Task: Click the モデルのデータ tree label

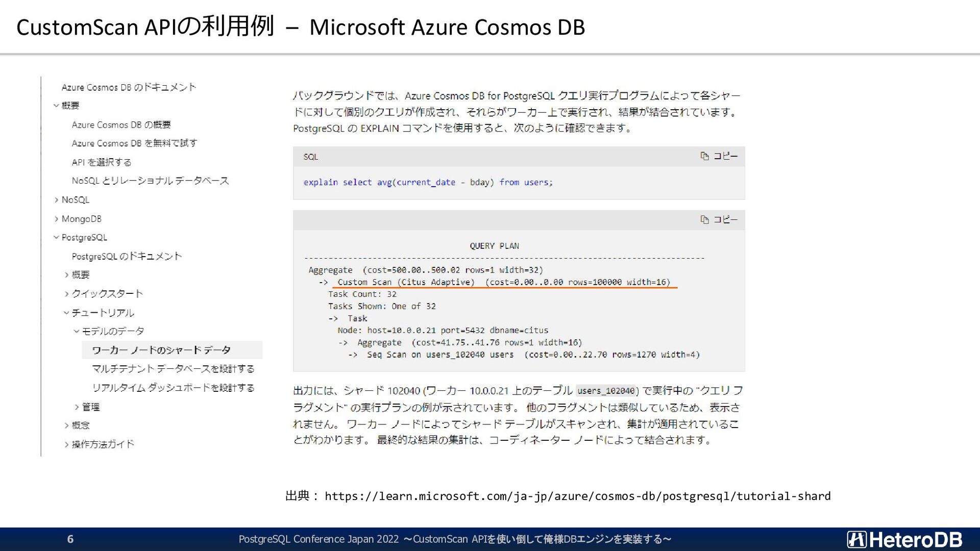Action: tap(113, 332)
